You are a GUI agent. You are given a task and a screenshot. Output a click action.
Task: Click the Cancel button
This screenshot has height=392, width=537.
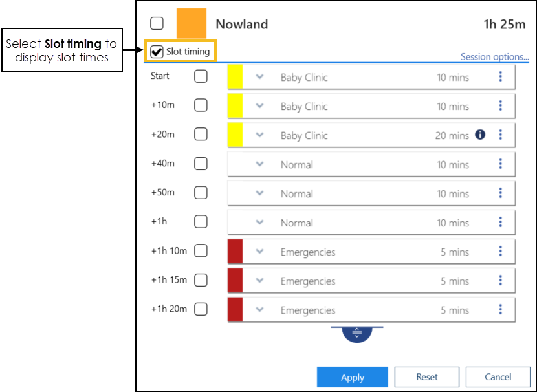coord(498,377)
